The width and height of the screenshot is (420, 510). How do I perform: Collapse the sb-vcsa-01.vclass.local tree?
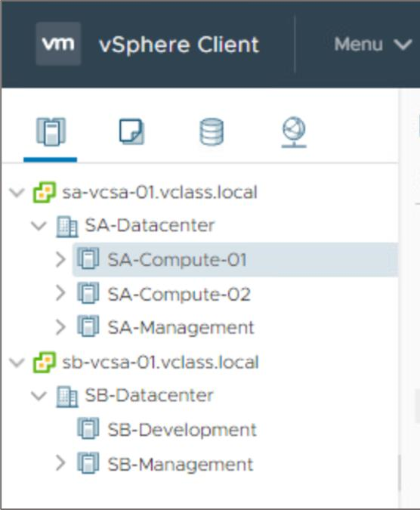tap(17, 362)
